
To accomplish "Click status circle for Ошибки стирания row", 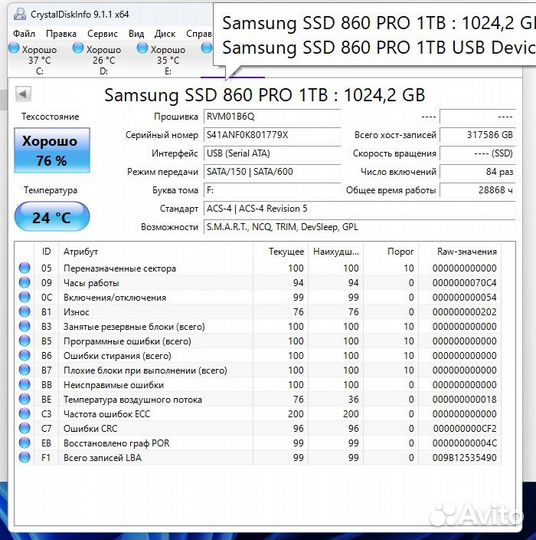I will click(x=24, y=355).
